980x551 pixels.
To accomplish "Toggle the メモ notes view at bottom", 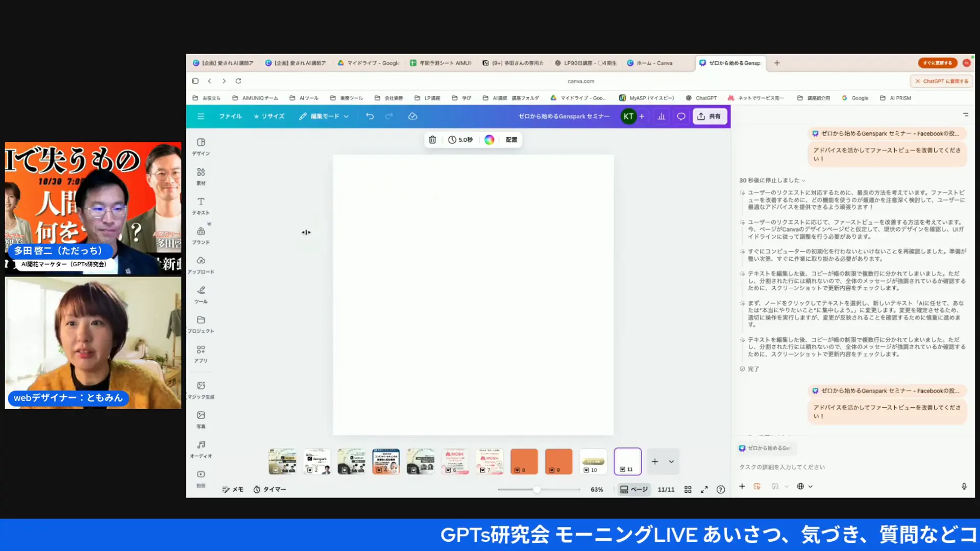I will [x=232, y=489].
